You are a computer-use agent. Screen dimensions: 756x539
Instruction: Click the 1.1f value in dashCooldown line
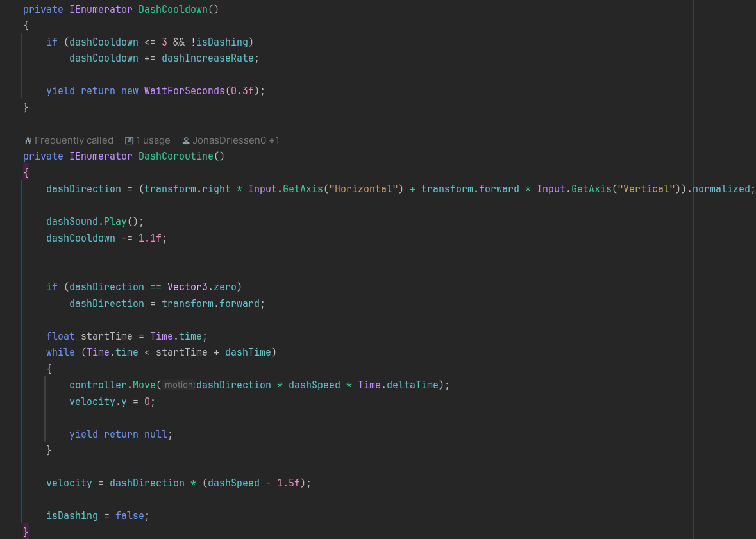pyautogui.click(x=152, y=238)
